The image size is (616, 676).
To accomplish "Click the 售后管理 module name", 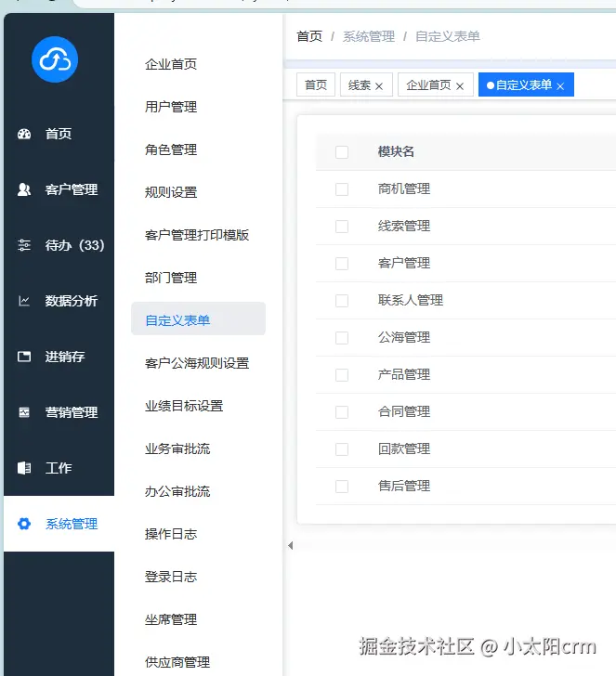I will point(404,486).
